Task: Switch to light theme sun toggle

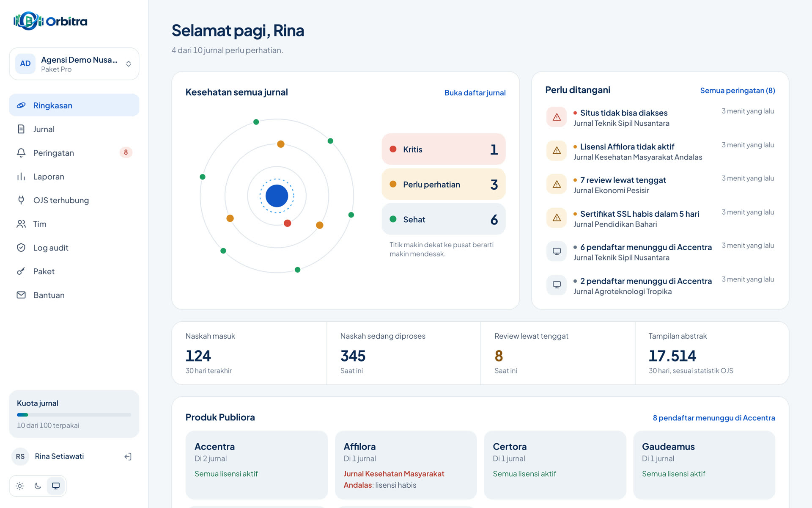Action: point(20,486)
